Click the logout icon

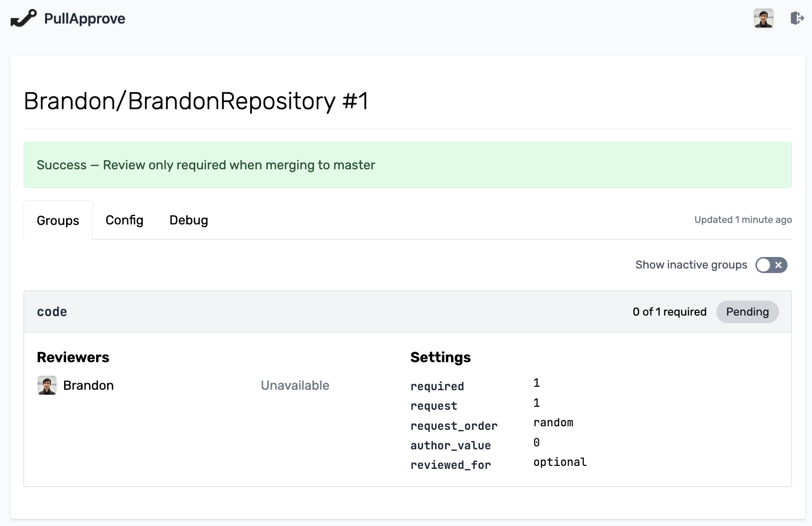(x=796, y=19)
